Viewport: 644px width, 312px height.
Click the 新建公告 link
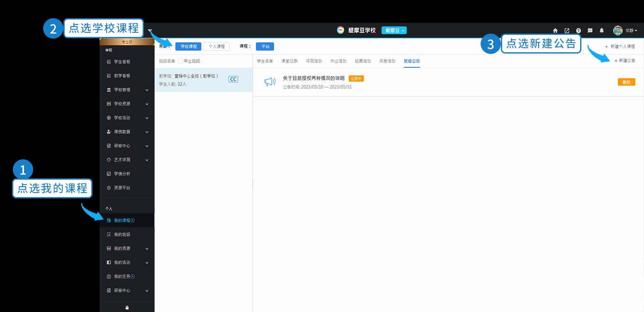(625, 61)
